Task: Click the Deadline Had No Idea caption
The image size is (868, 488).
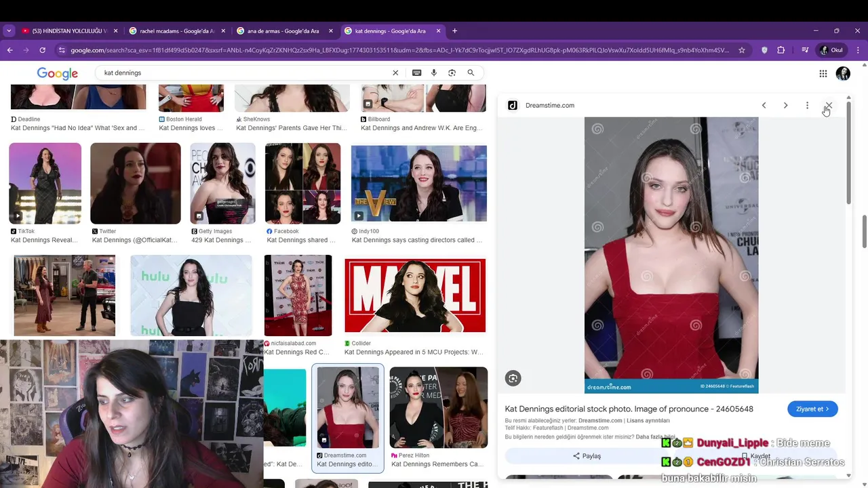Action: click(x=78, y=127)
